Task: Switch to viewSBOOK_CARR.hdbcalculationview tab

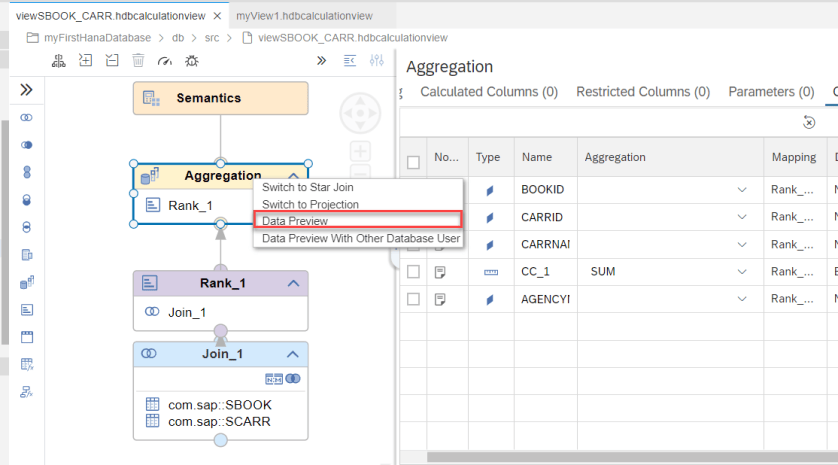Action: (110, 16)
